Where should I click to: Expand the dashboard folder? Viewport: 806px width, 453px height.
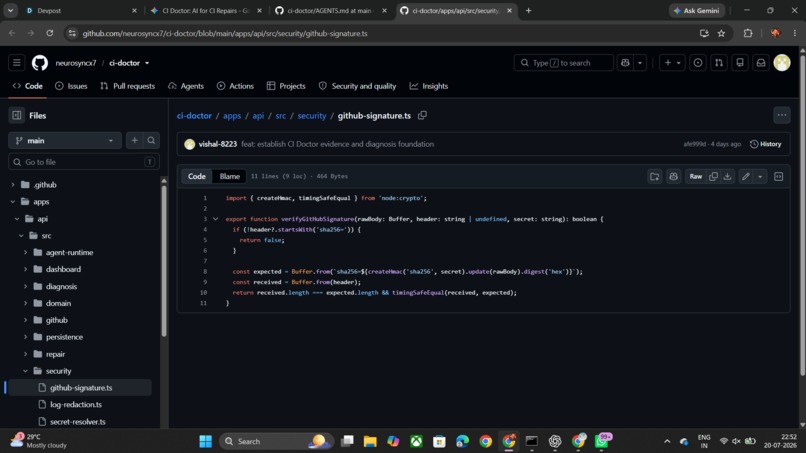(25, 269)
